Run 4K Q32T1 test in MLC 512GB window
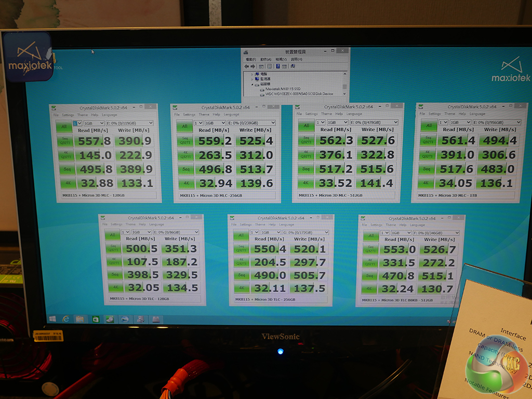The height and width of the screenshot is (399, 532). click(x=306, y=154)
